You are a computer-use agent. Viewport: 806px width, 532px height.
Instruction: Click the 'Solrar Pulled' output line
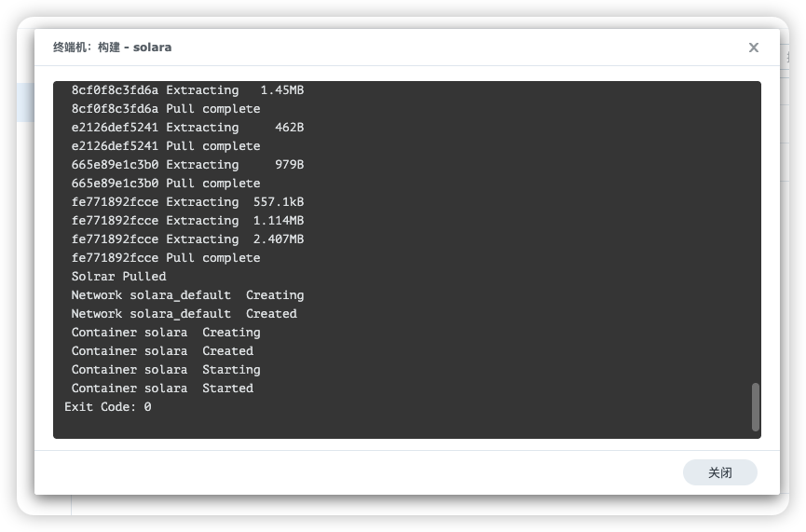pos(118,277)
